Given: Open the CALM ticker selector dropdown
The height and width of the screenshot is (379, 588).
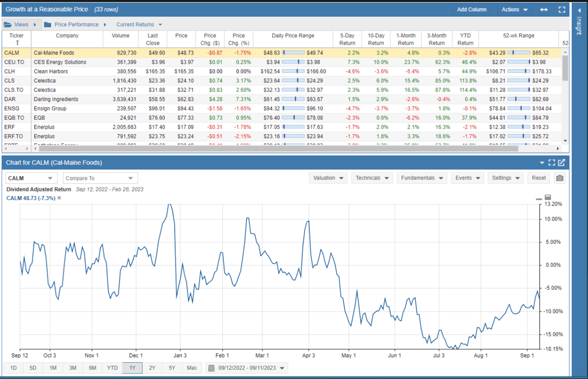Looking at the screenshot, I should coord(31,178).
